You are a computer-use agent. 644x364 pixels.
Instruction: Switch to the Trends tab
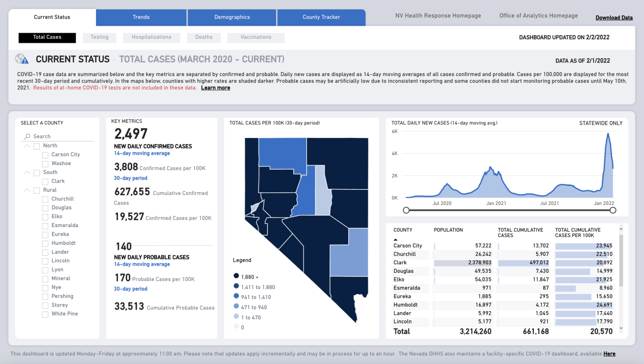141,17
